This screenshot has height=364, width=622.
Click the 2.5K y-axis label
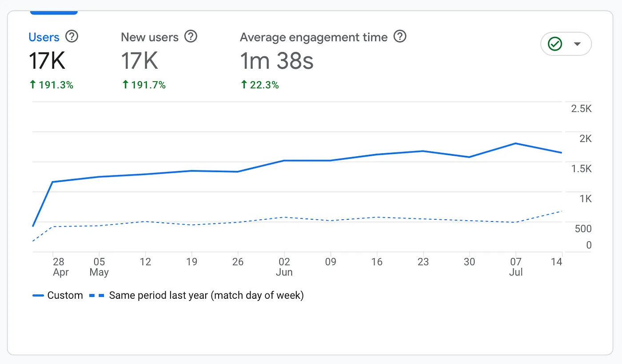(x=582, y=109)
